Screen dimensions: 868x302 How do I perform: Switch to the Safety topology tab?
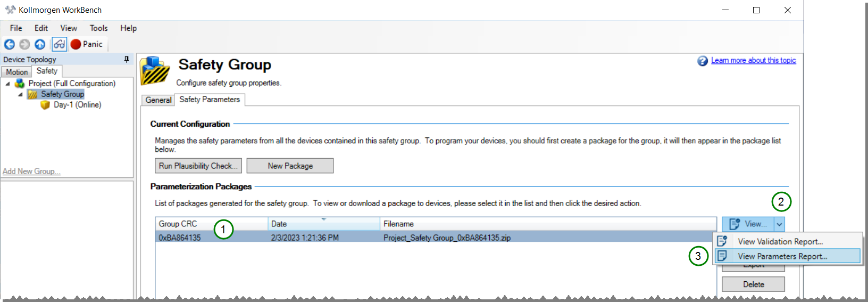(47, 71)
